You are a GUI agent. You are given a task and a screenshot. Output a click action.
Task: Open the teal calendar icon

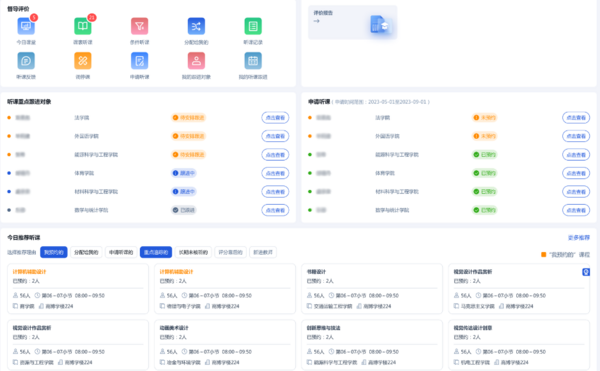point(253,61)
